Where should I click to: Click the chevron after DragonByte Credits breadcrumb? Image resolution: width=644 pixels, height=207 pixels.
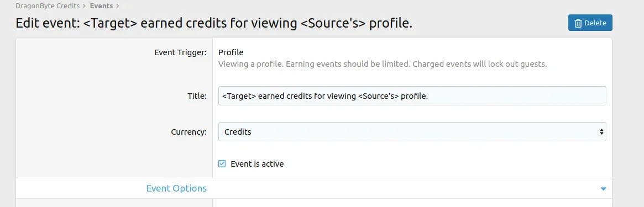pyautogui.click(x=84, y=6)
